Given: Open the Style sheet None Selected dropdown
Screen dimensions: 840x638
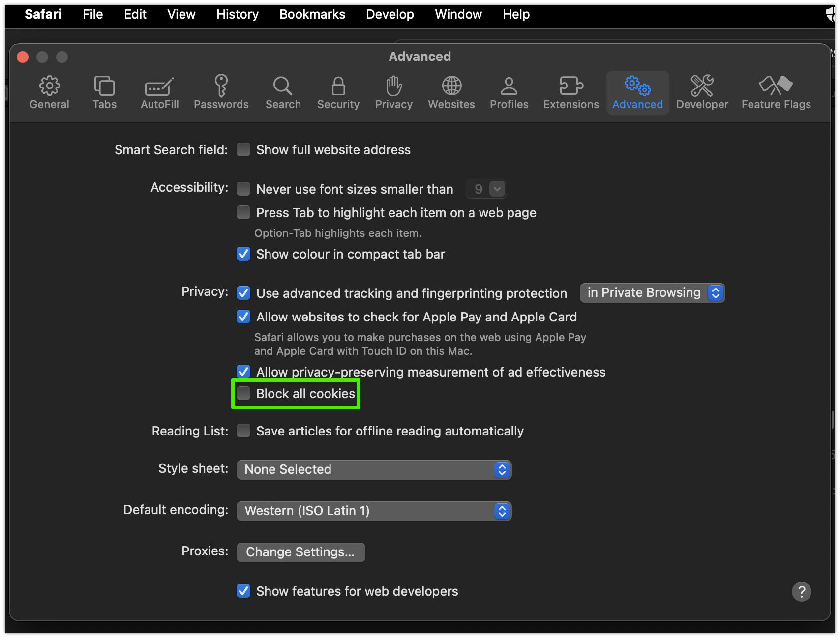Looking at the screenshot, I should coord(374,469).
